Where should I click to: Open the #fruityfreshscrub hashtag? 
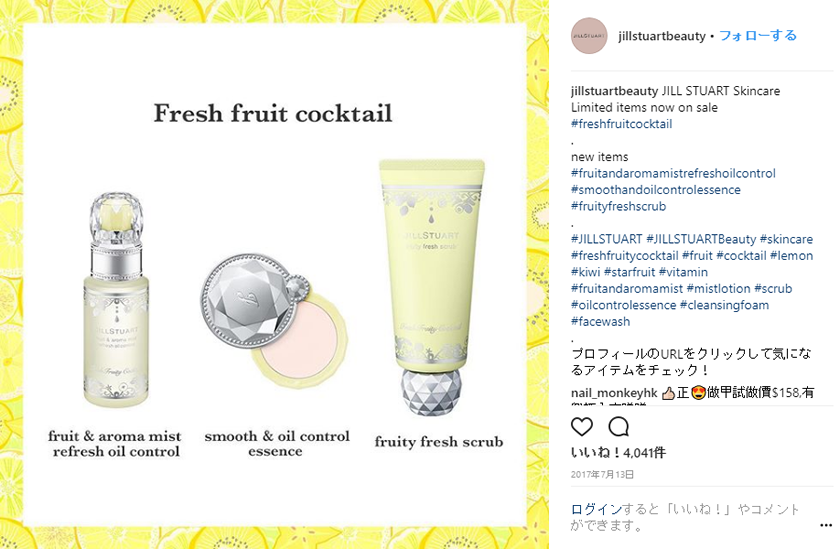618,207
